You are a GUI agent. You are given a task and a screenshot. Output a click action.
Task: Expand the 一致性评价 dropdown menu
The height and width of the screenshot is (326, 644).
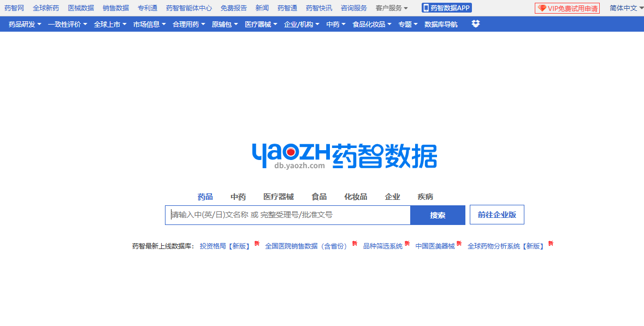pyautogui.click(x=67, y=24)
